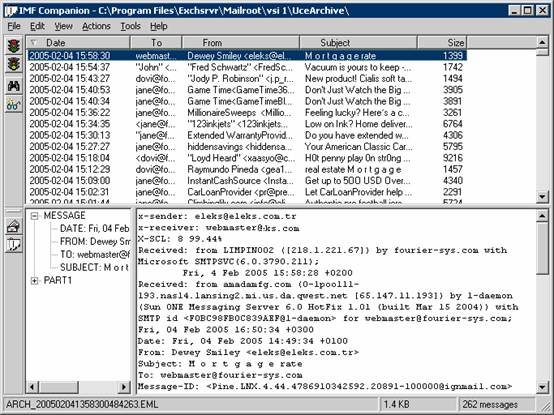Click the eyeglasses view icon
This screenshot has height=415, width=554.
point(14,105)
